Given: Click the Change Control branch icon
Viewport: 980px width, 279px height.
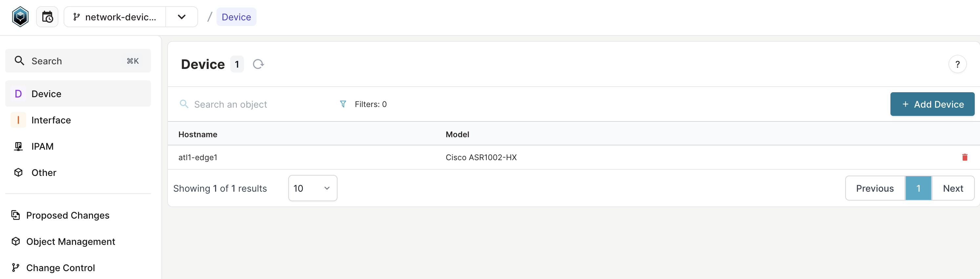Looking at the screenshot, I should tap(15, 268).
